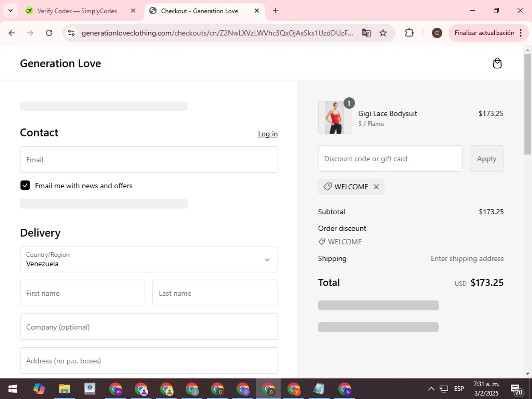Click the translate page icon

pyautogui.click(x=366, y=33)
